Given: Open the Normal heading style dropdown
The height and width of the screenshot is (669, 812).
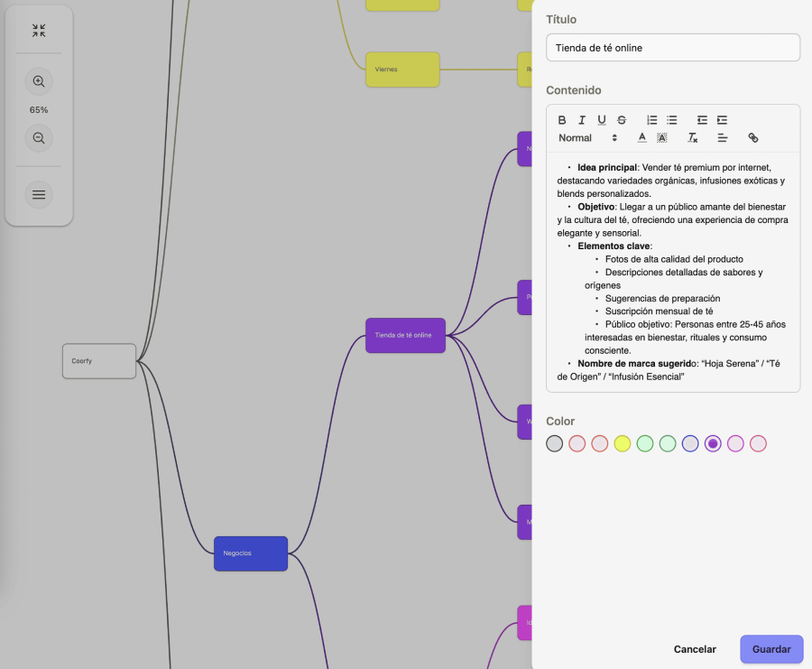Looking at the screenshot, I should click(x=587, y=138).
